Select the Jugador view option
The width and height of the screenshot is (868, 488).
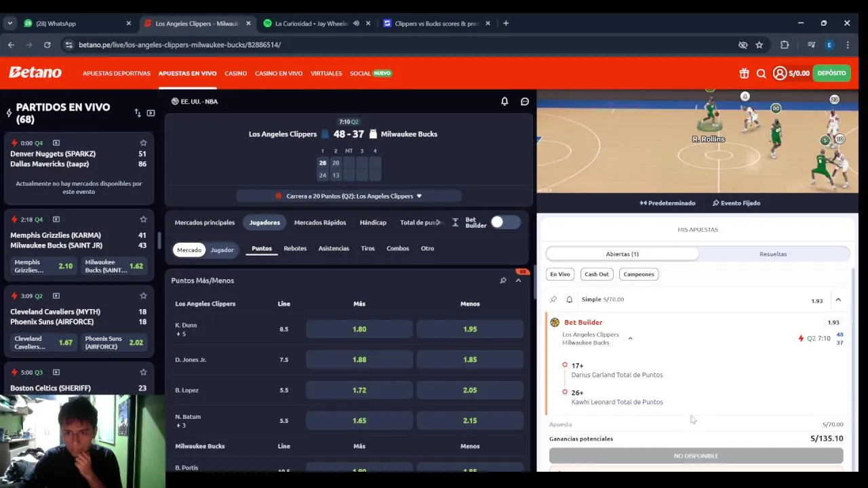click(222, 250)
